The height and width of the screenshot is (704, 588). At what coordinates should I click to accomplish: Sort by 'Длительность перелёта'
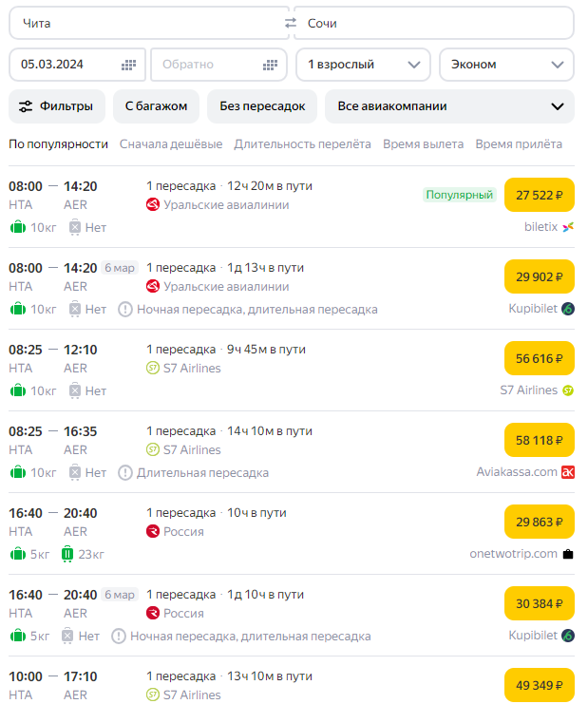302,144
